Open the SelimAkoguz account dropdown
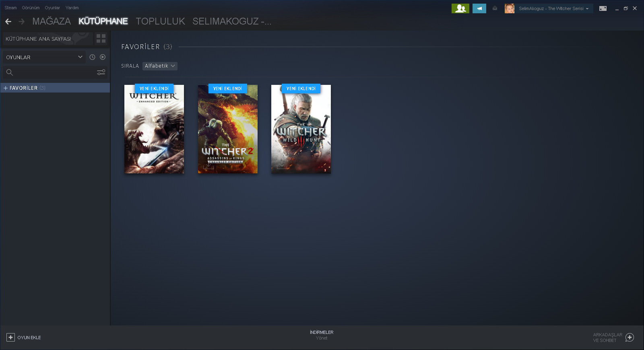Image resolution: width=644 pixels, height=350 pixels. tap(553, 8)
